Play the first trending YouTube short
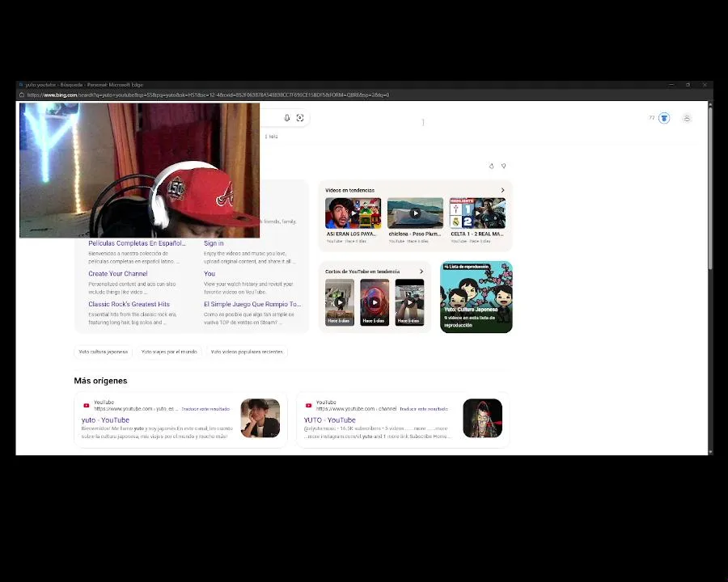The image size is (728, 582). point(340,302)
